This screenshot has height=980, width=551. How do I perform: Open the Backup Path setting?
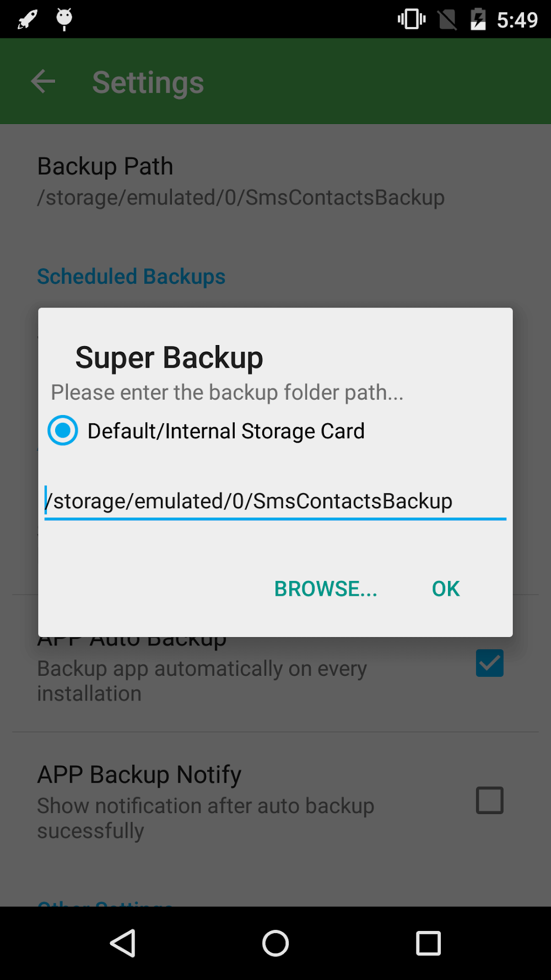tap(241, 181)
